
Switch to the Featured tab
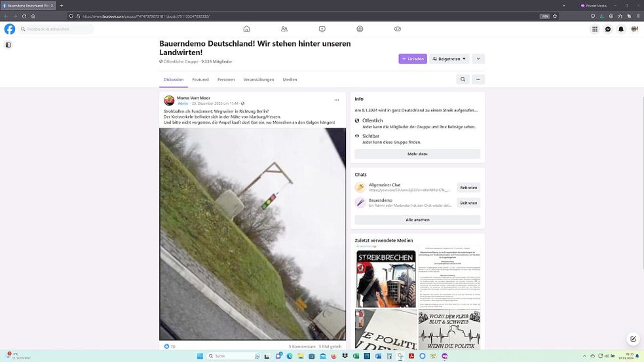click(x=200, y=80)
